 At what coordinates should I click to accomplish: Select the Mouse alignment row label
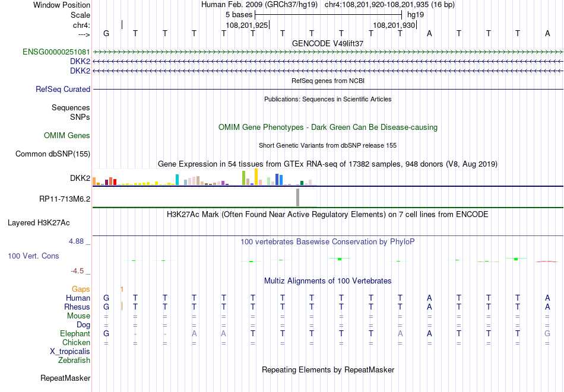[79, 316]
